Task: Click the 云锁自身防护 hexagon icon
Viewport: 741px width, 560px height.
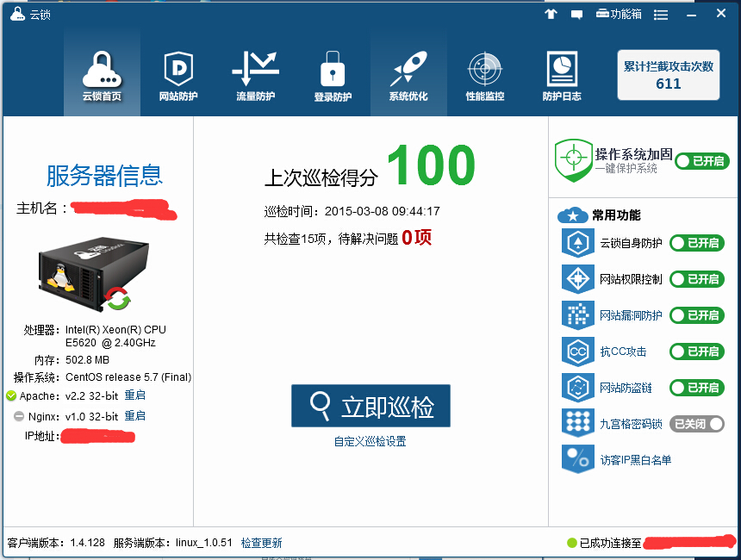Action: tap(577, 243)
